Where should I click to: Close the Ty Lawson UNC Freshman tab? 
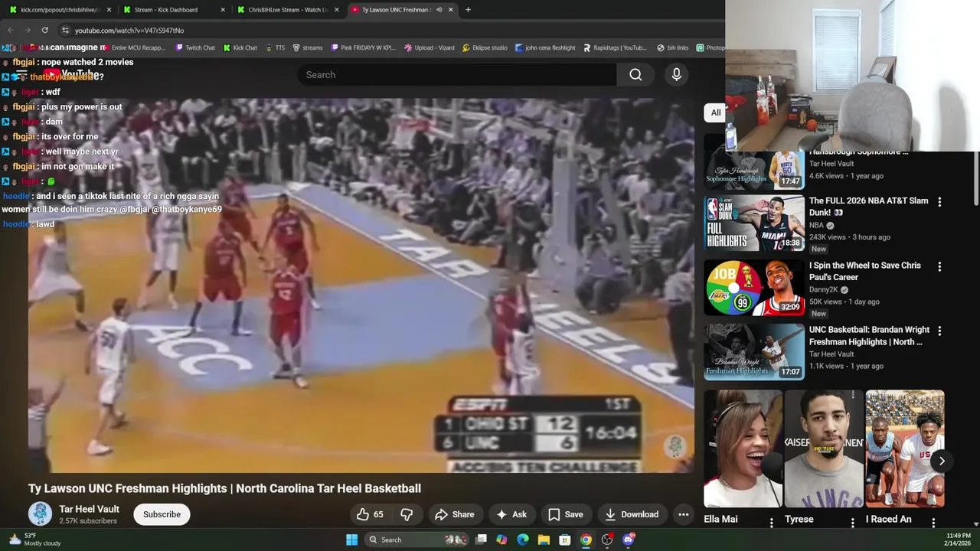[450, 9]
